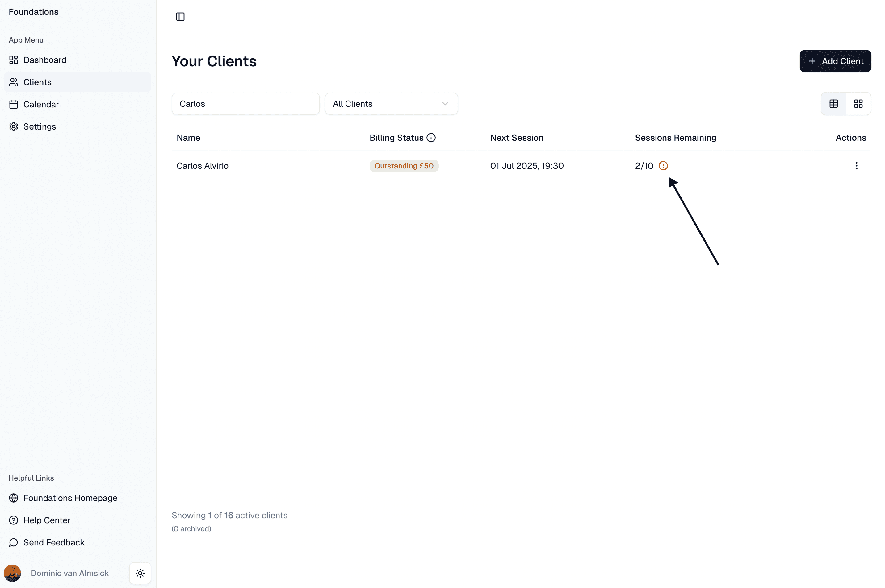Open the Foundations Homepage link

click(70, 498)
